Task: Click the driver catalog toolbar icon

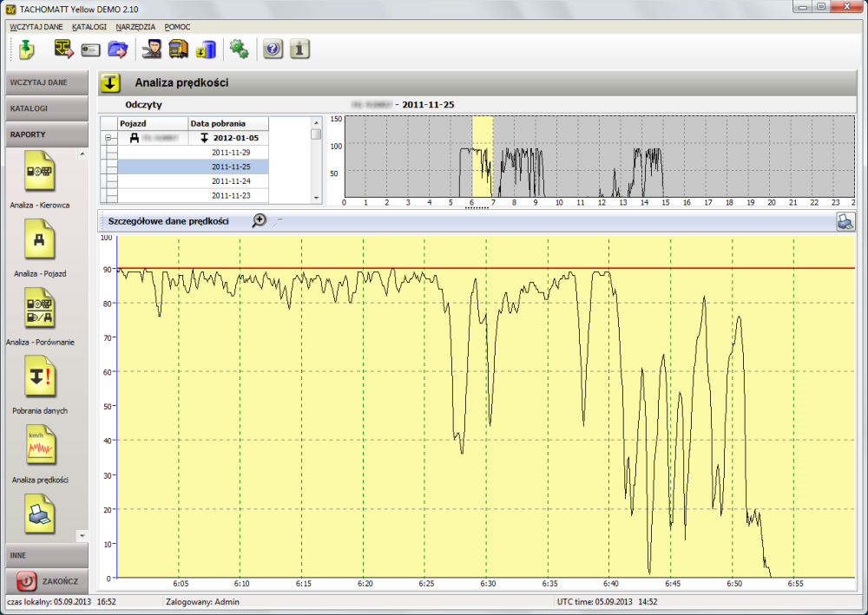Action: click(x=152, y=49)
